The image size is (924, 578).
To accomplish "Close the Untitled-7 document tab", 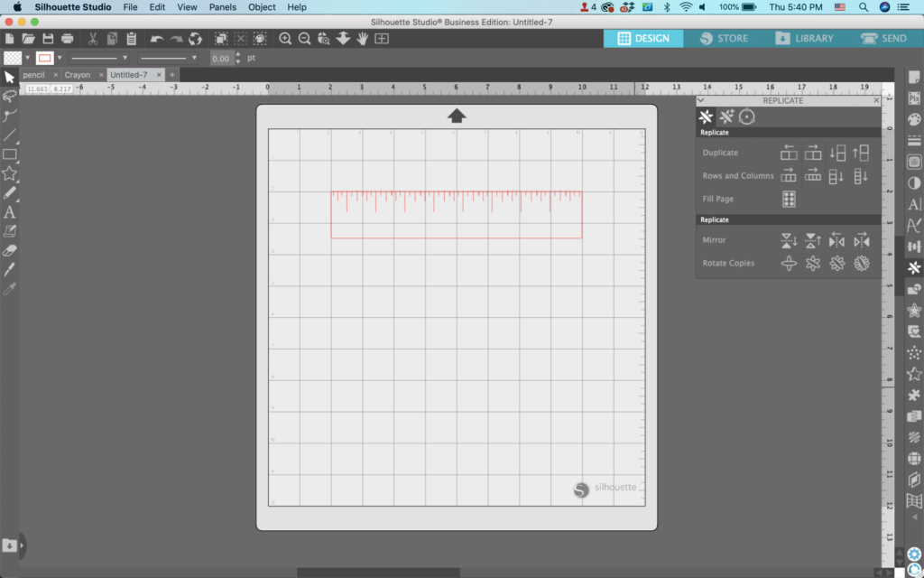I will click(159, 75).
